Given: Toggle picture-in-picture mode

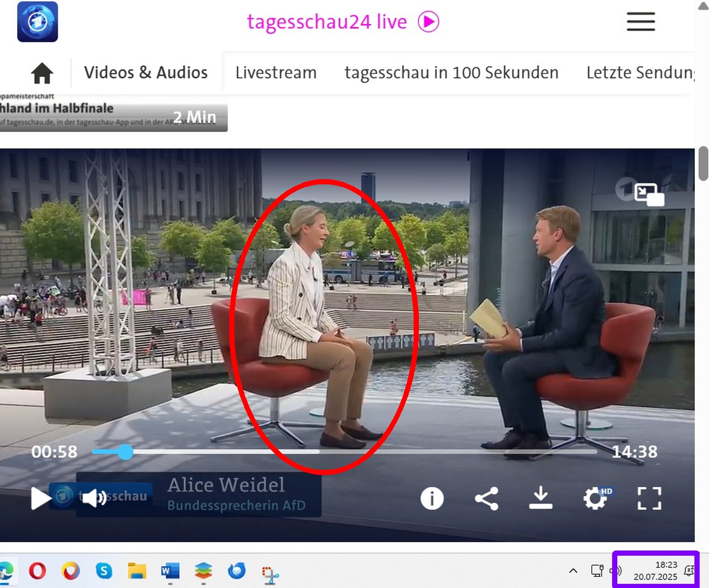Looking at the screenshot, I should click(x=649, y=195).
